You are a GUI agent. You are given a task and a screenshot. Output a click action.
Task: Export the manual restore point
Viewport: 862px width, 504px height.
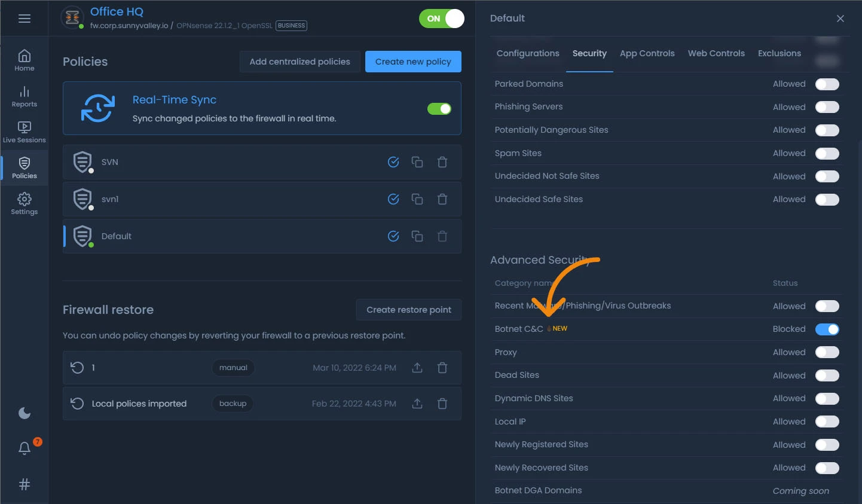(417, 368)
